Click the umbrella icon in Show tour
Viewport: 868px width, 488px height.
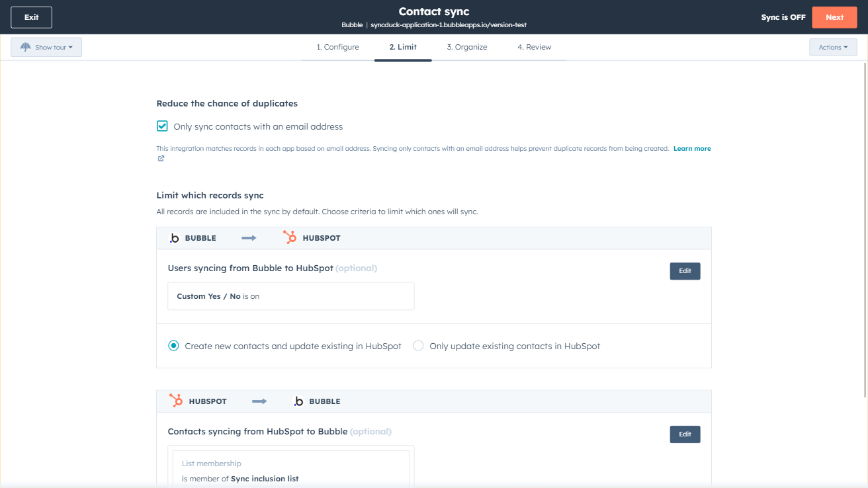[26, 48]
